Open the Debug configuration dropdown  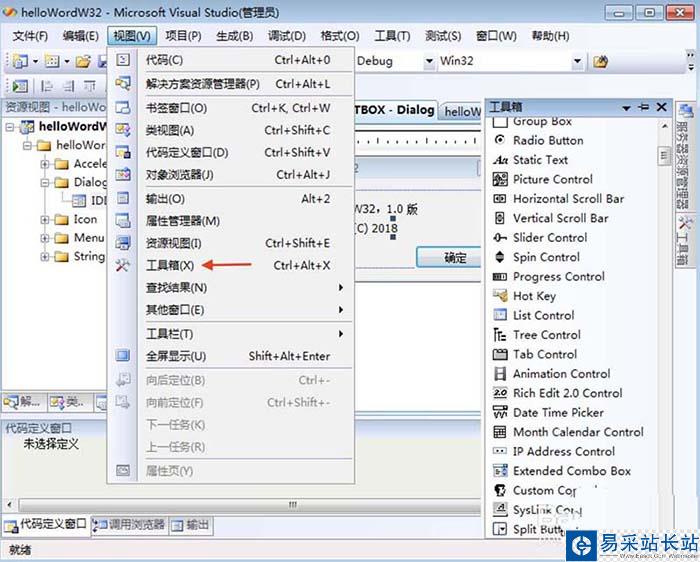429,61
